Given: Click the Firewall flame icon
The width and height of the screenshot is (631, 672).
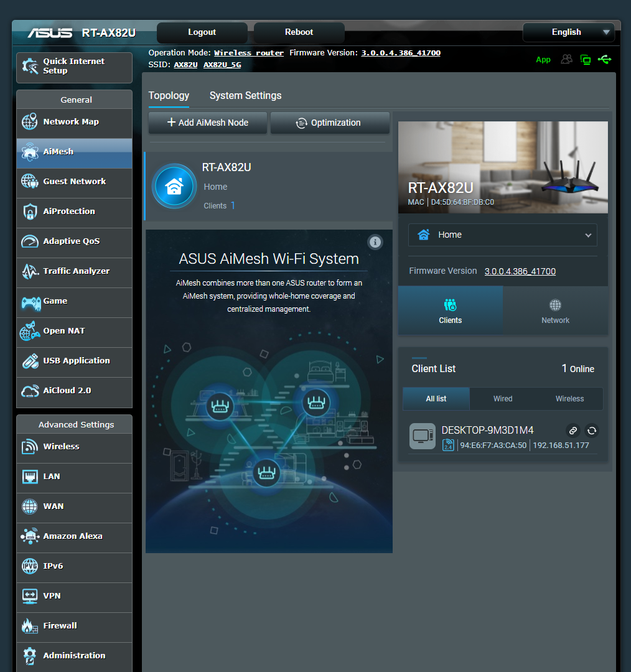Looking at the screenshot, I should [x=30, y=626].
